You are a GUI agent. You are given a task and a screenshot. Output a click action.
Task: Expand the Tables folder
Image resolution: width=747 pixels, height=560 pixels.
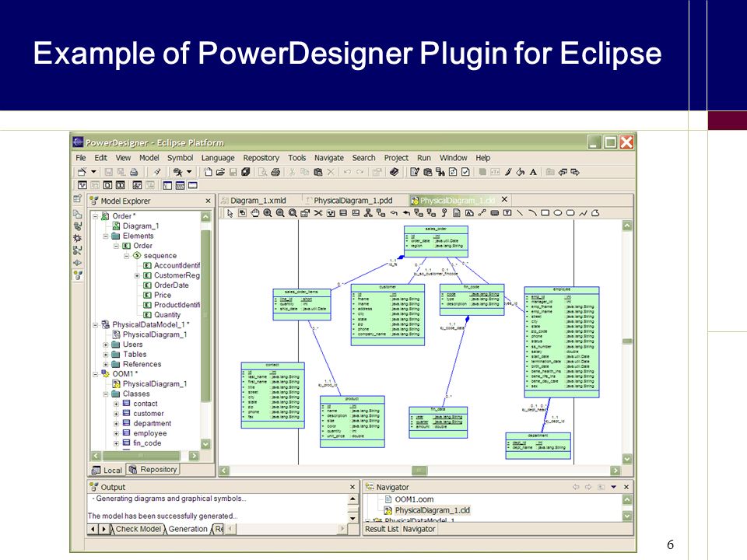(105, 355)
